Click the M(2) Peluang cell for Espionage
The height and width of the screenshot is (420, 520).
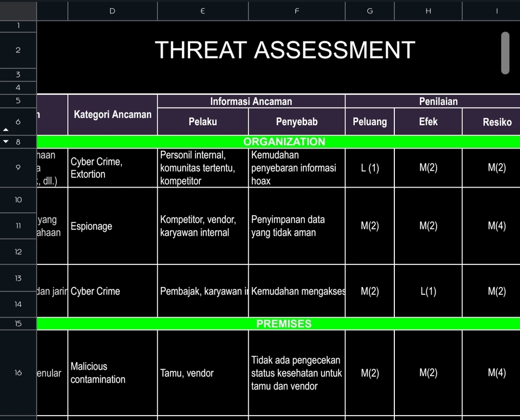click(x=370, y=226)
